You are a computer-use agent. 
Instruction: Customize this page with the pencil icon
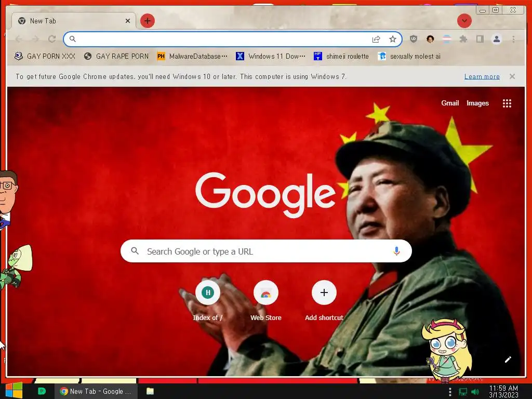(x=508, y=360)
